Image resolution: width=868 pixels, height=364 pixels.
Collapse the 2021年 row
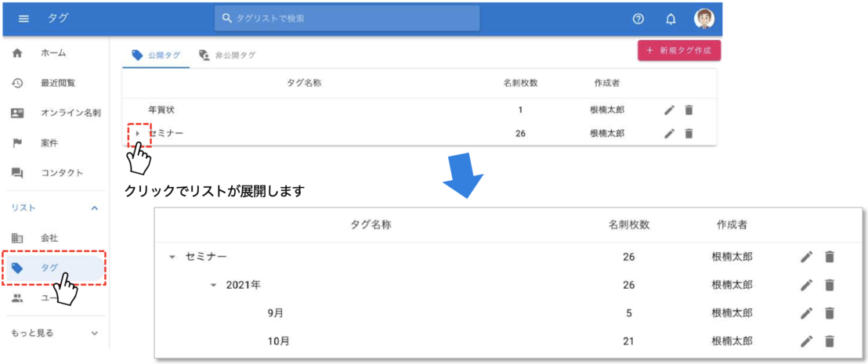213,286
